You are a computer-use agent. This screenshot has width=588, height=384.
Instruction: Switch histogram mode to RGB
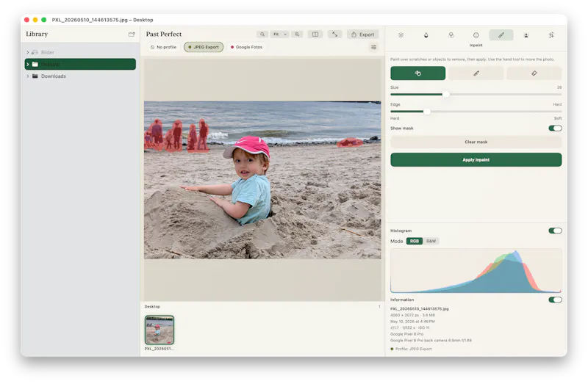[x=415, y=242]
